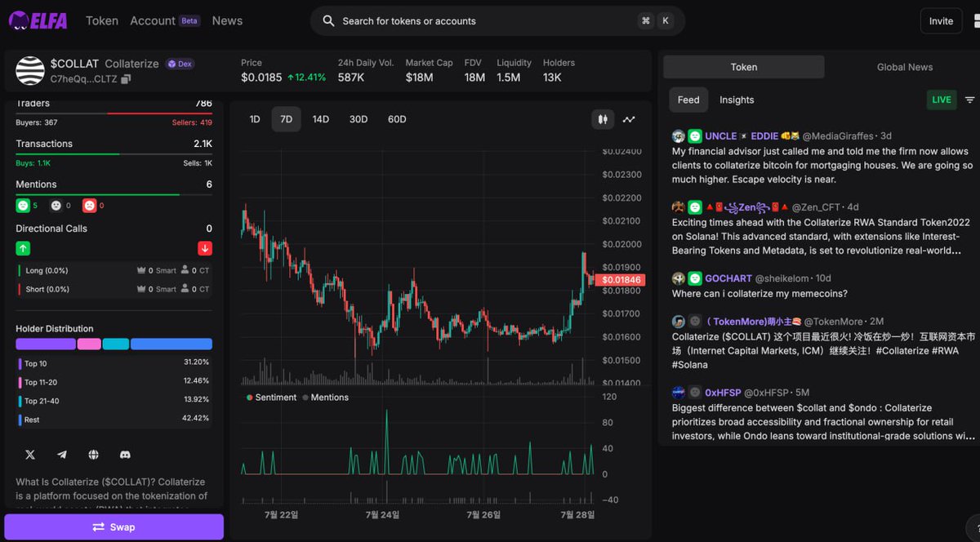Focus the search for tokens or accounts field

pos(497,20)
